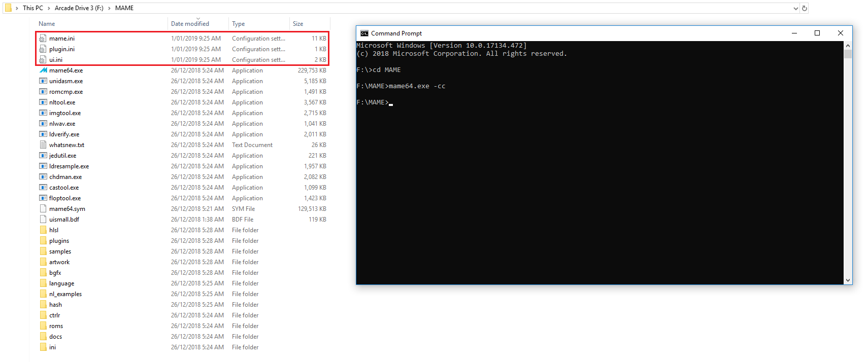Select the ini folder name
This screenshot has height=362, width=868.
click(x=52, y=347)
